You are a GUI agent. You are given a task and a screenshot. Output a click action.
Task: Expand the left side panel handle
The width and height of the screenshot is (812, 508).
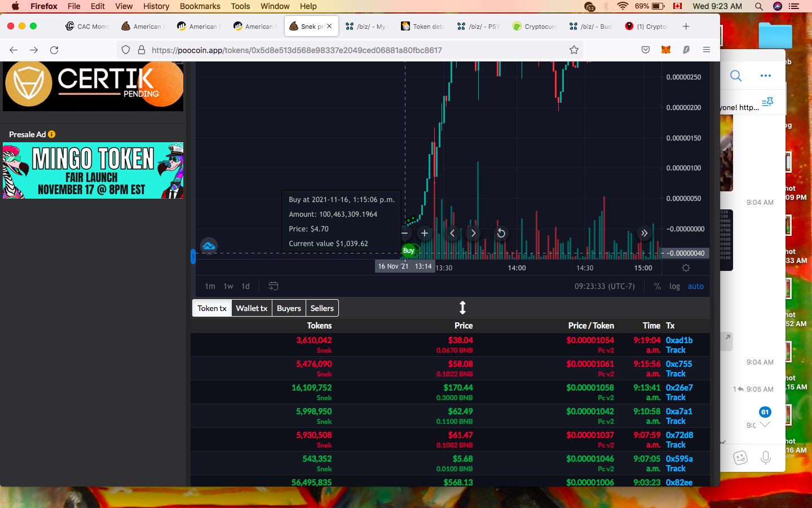193,257
